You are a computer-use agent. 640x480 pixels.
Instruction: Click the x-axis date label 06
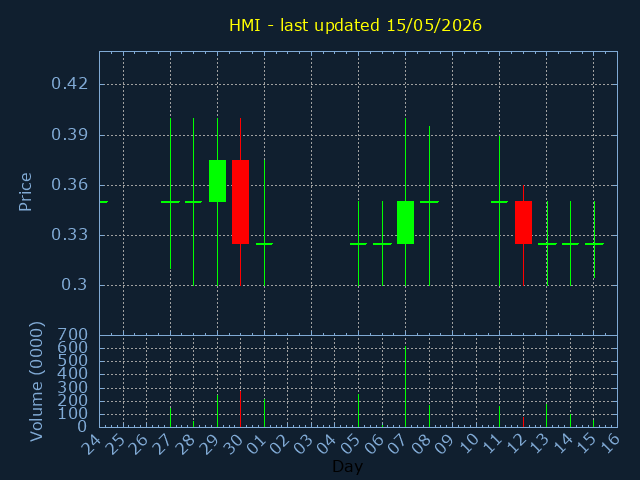373,444
